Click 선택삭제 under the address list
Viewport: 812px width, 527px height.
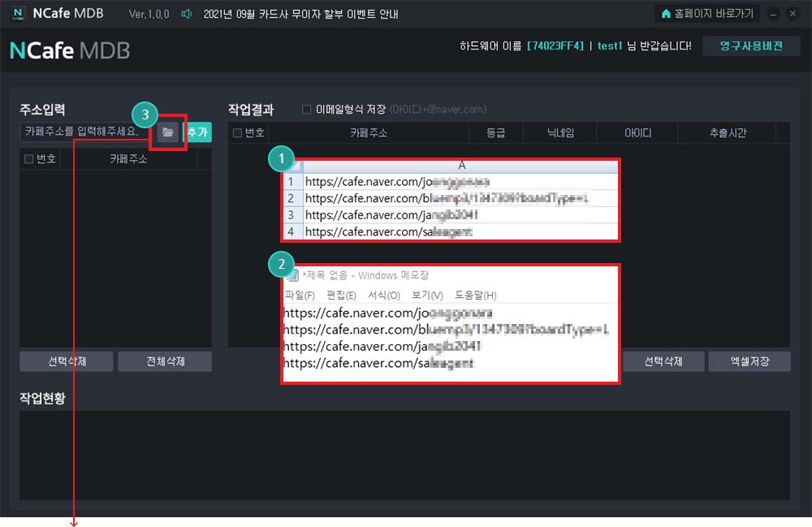pos(66,361)
